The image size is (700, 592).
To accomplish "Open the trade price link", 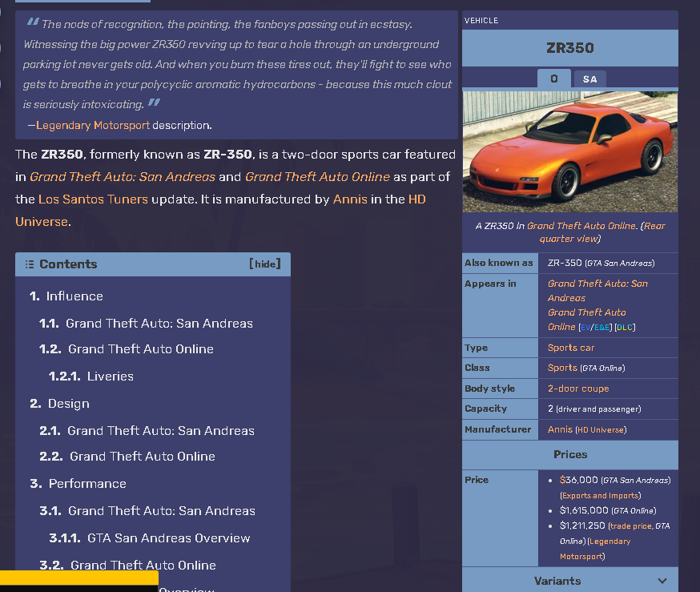I will 630,526.
